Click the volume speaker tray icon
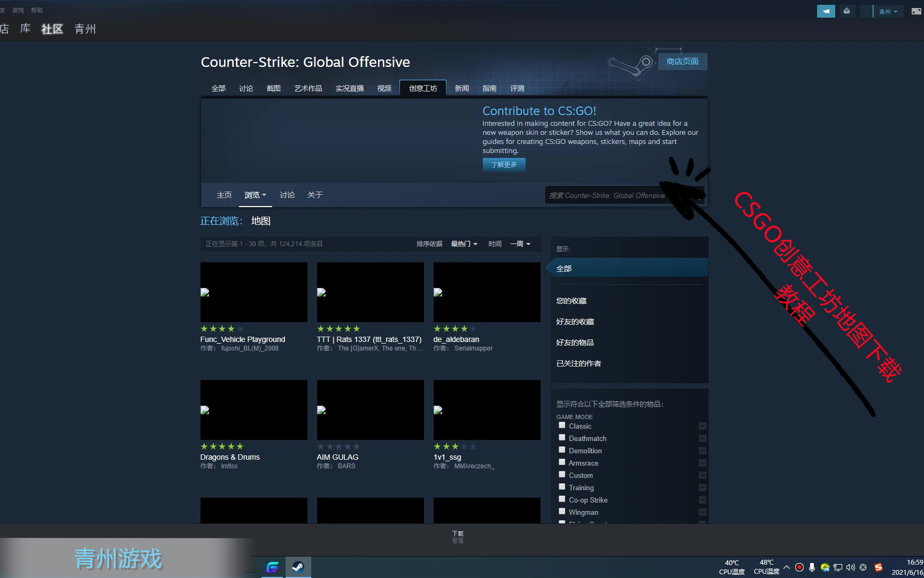The image size is (924, 578). point(850,567)
